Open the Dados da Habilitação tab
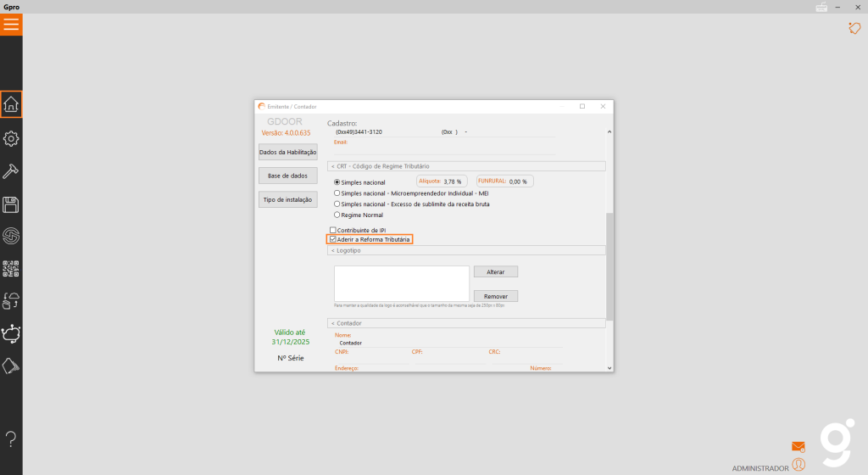 click(x=287, y=152)
